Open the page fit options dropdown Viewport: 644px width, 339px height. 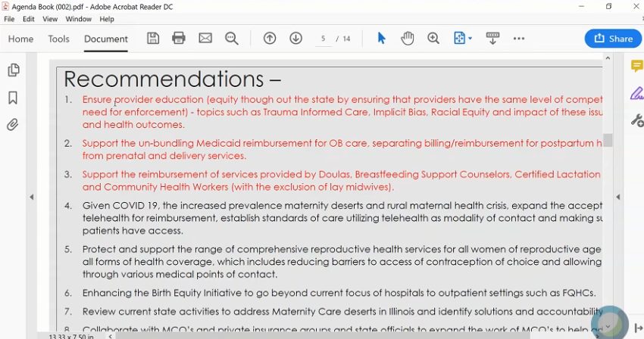click(463, 39)
